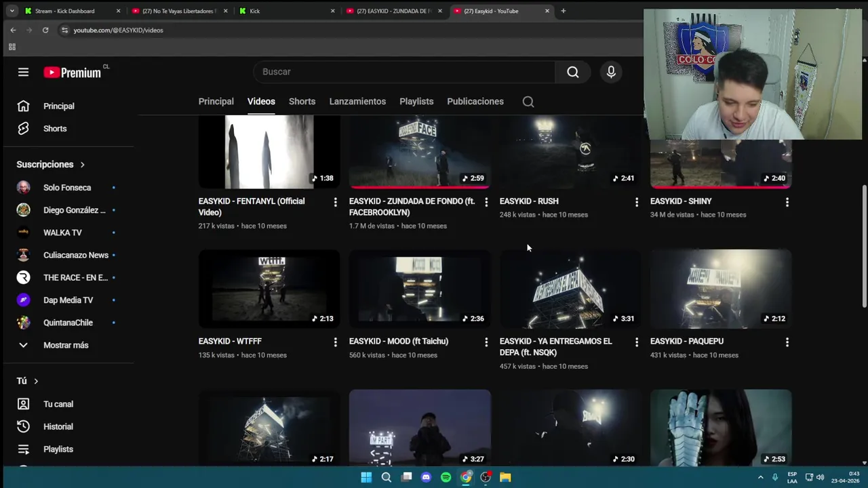Open WALKA TV subscription channel
The height and width of the screenshot is (488, 868).
[x=66, y=232]
